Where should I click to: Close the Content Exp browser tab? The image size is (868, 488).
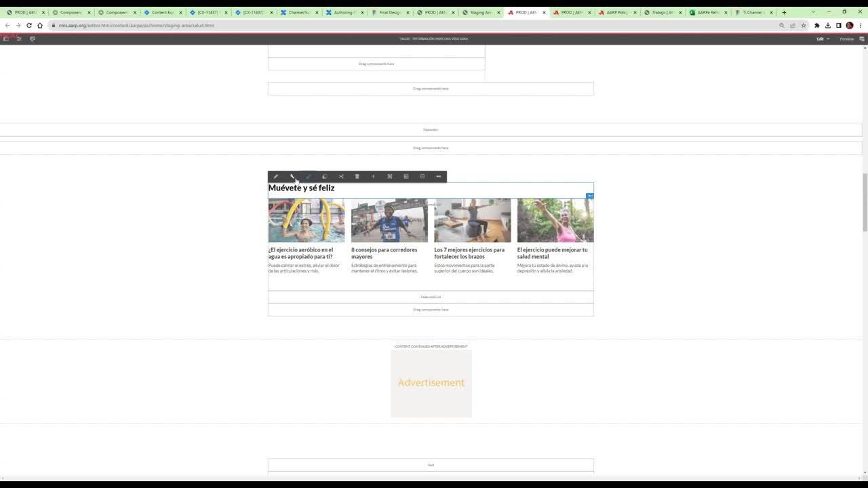(x=180, y=12)
